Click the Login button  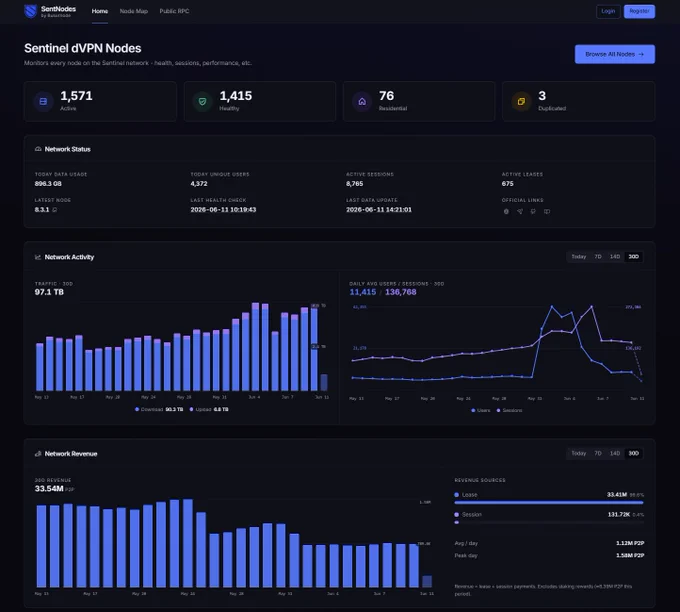tap(608, 11)
